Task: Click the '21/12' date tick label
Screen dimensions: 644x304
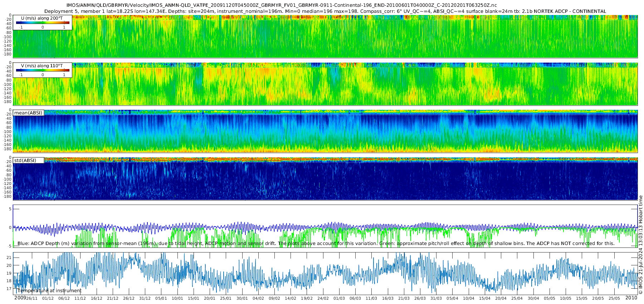Action: [112, 298]
